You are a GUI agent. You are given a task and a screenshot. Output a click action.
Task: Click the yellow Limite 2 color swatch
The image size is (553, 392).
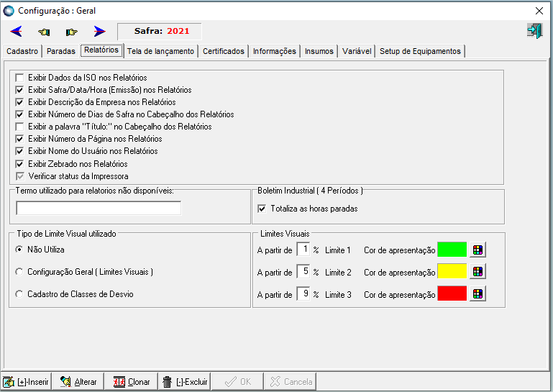452,271
